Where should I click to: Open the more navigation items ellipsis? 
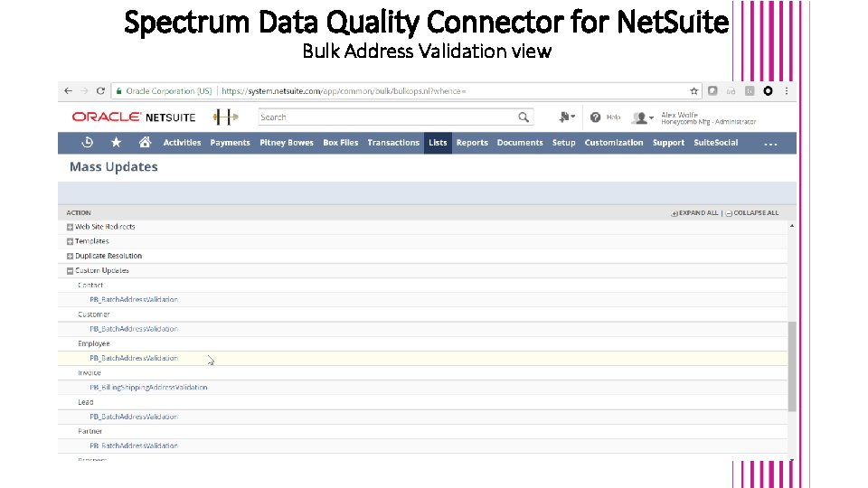pyautogui.click(x=770, y=144)
